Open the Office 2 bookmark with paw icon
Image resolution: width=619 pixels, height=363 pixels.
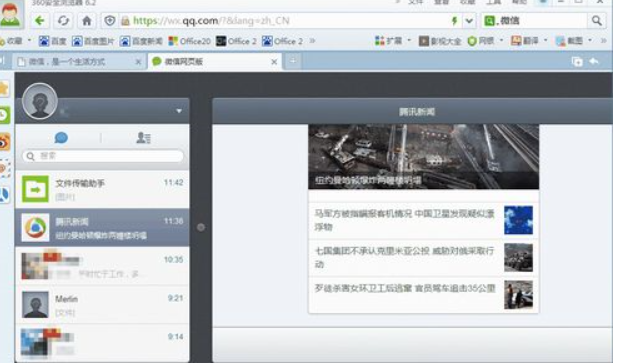(x=283, y=41)
